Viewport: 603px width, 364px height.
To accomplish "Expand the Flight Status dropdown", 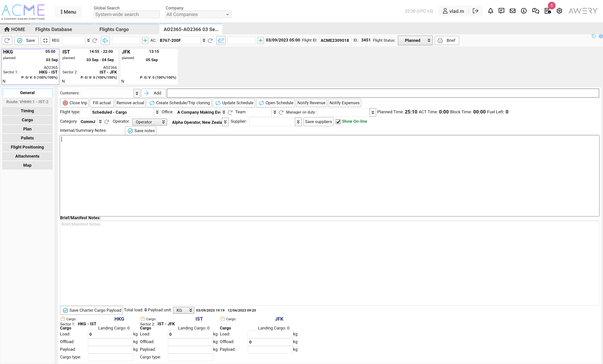I will 415,40.
